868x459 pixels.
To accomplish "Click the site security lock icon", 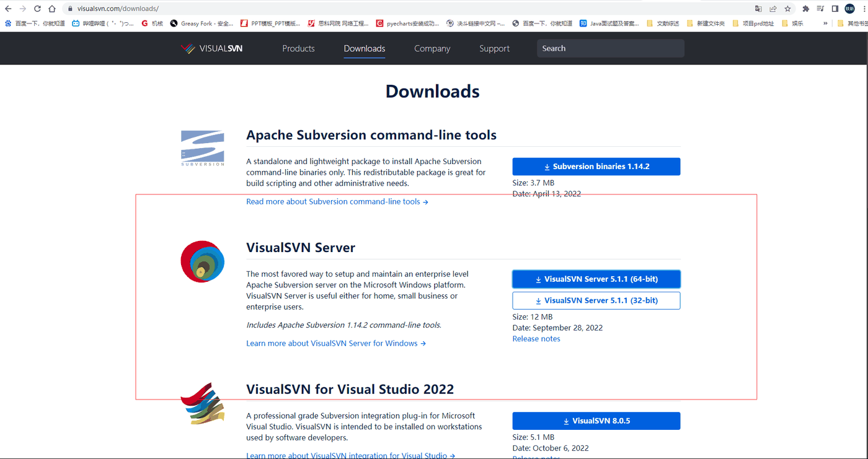I will [70, 9].
